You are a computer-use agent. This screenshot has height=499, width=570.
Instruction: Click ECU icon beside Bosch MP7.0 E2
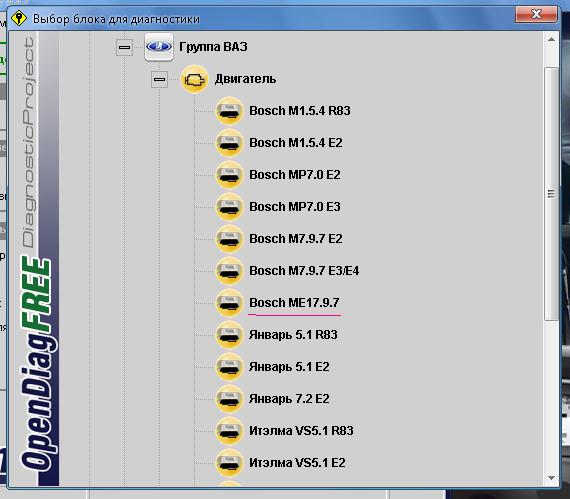tap(229, 174)
